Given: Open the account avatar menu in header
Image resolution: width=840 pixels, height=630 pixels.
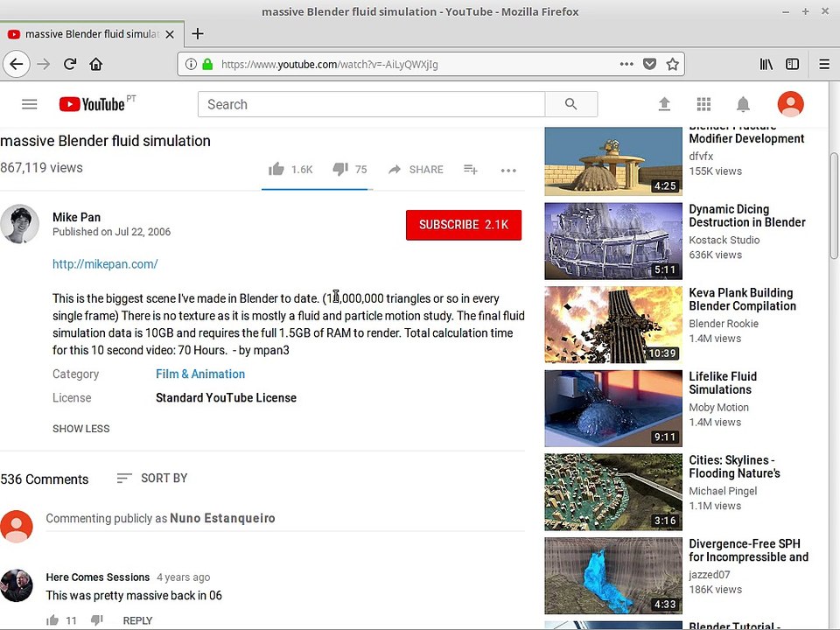Looking at the screenshot, I should click(791, 104).
